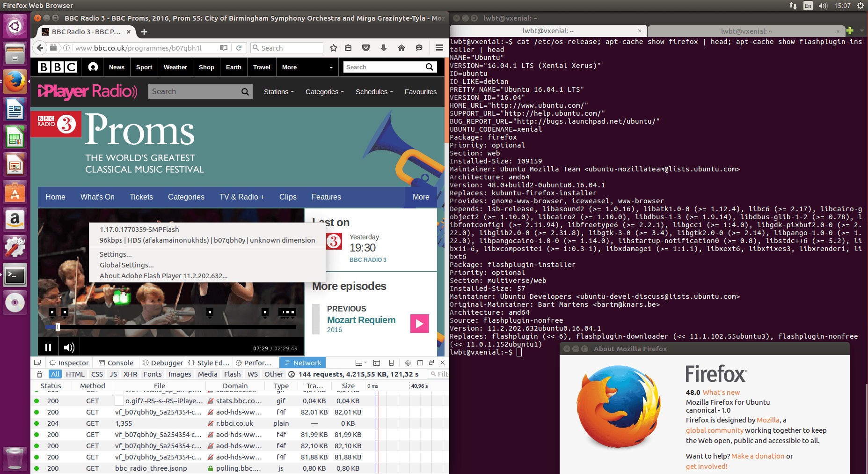Filter network requests by HTML
Screen dimensions: 868x474
(75, 374)
